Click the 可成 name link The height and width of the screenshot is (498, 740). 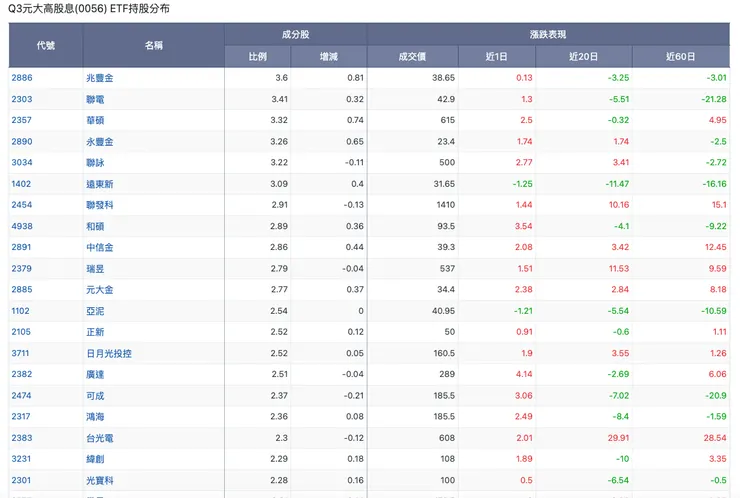(x=95, y=396)
